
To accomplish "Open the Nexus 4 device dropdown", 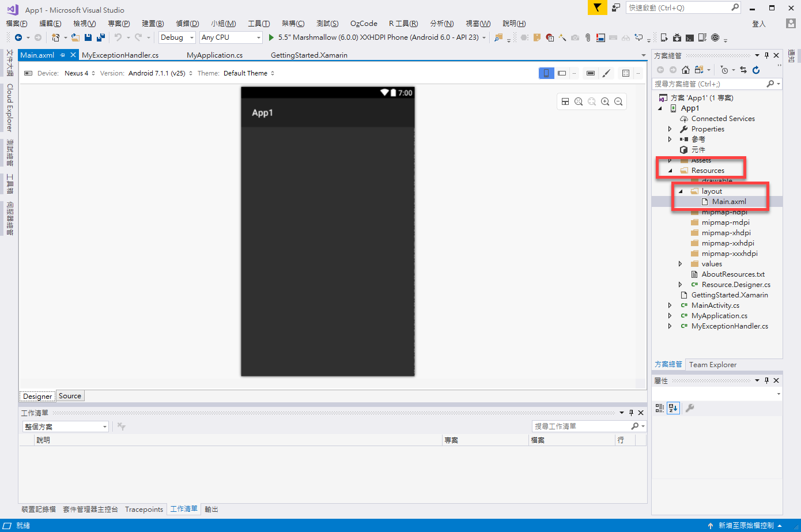I will pos(80,73).
